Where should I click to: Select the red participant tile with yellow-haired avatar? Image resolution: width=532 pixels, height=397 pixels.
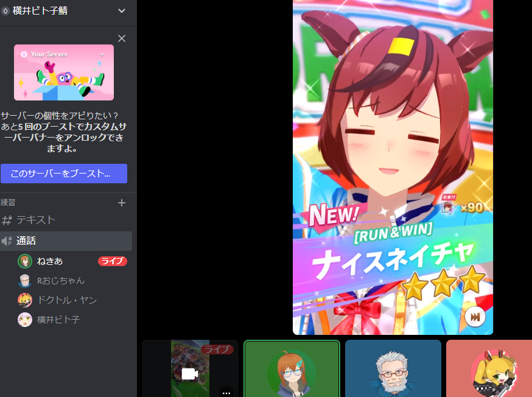pos(489,368)
